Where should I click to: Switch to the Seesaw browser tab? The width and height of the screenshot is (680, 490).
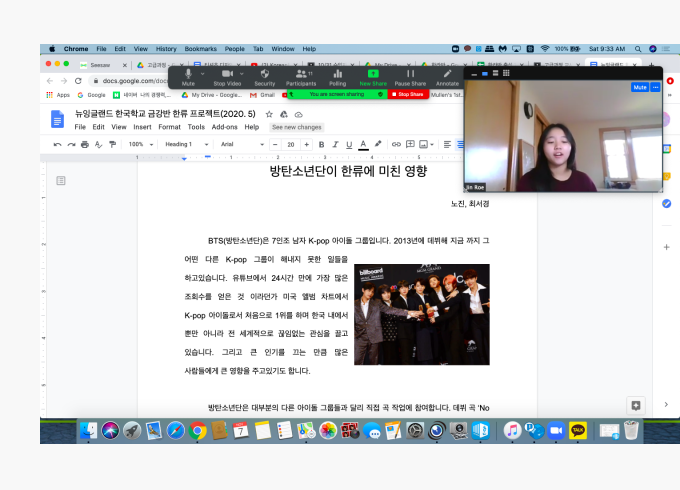click(x=100, y=65)
